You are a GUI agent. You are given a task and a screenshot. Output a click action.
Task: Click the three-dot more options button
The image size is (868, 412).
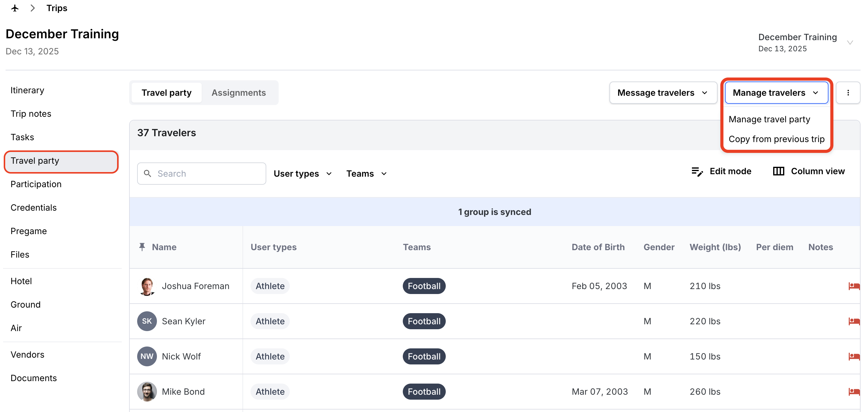tap(848, 93)
